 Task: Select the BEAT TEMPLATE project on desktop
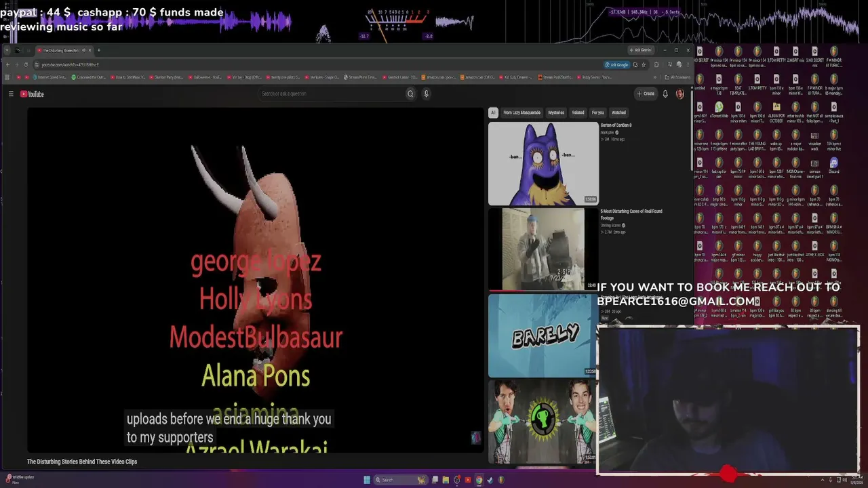[x=738, y=83]
